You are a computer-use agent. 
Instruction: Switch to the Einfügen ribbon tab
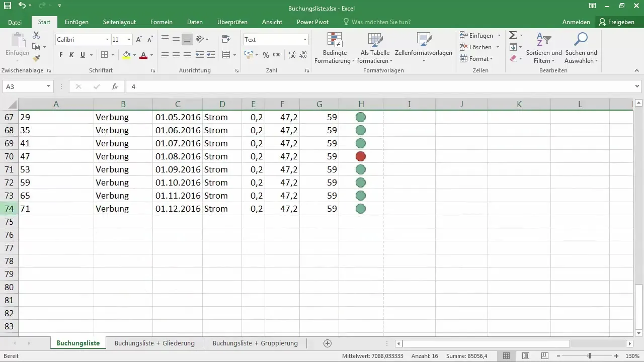tap(77, 22)
